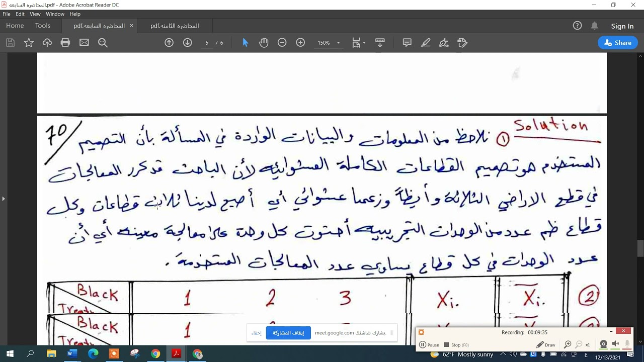Screen dimensions: 644x362
Task: Activate the hand pan tool
Action: pos(264,43)
